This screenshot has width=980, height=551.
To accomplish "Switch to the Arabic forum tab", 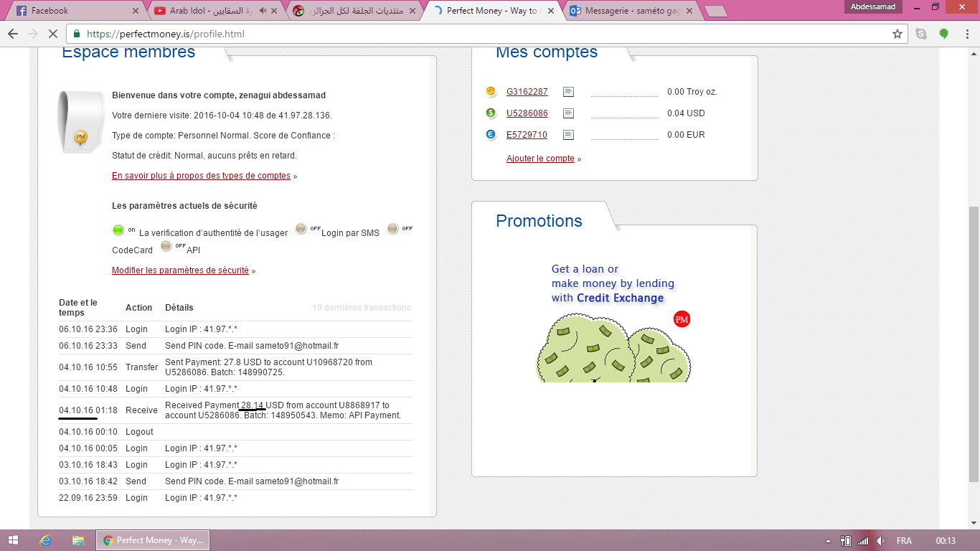I will [355, 11].
